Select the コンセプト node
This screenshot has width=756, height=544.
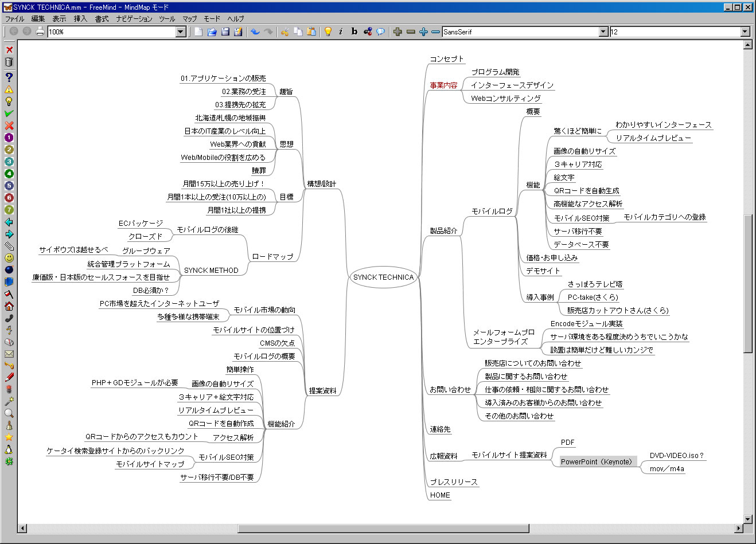447,59
